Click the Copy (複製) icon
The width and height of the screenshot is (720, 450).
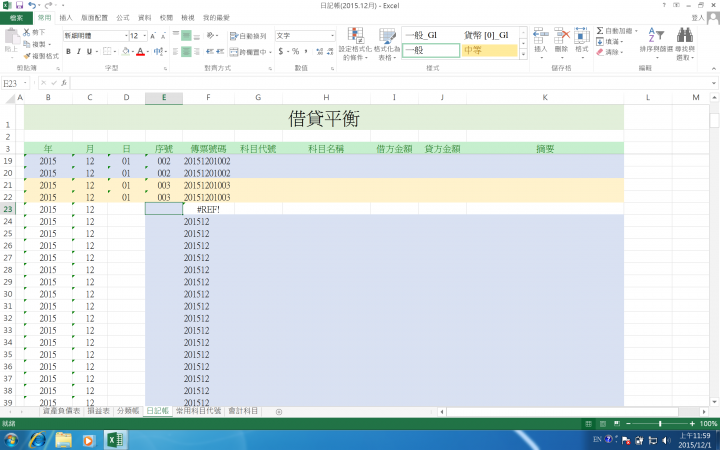[27, 44]
